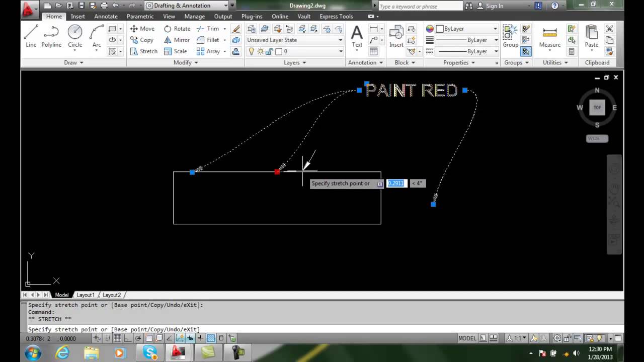
Task: Click the Fillet tool
Action: click(208, 40)
